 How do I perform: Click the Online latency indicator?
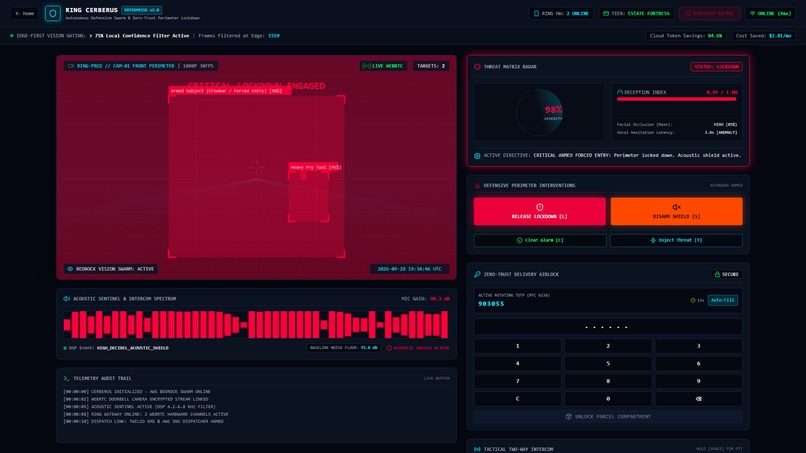coord(770,13)
